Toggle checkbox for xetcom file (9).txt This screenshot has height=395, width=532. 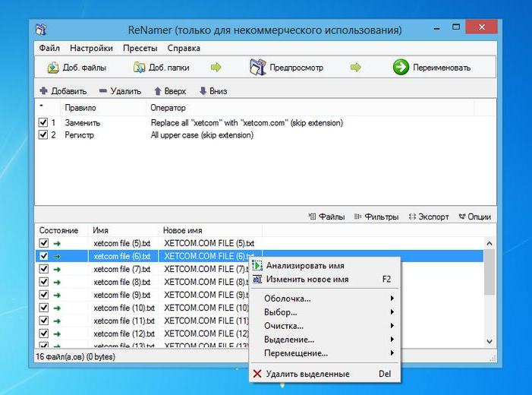44,295
